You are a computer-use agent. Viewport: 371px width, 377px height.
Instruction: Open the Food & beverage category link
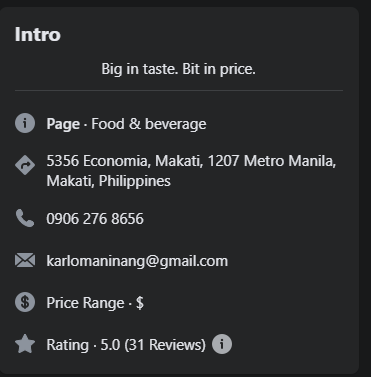tap(149, 124)
